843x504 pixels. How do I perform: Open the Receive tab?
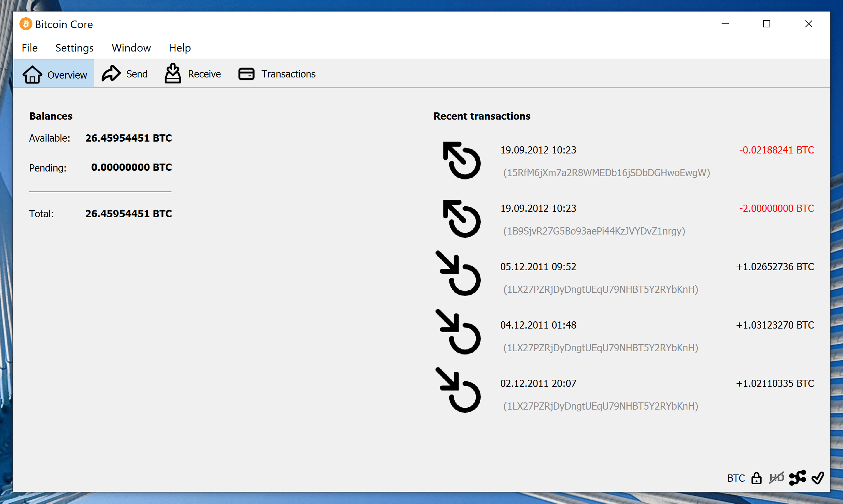[x=193, y=74]
